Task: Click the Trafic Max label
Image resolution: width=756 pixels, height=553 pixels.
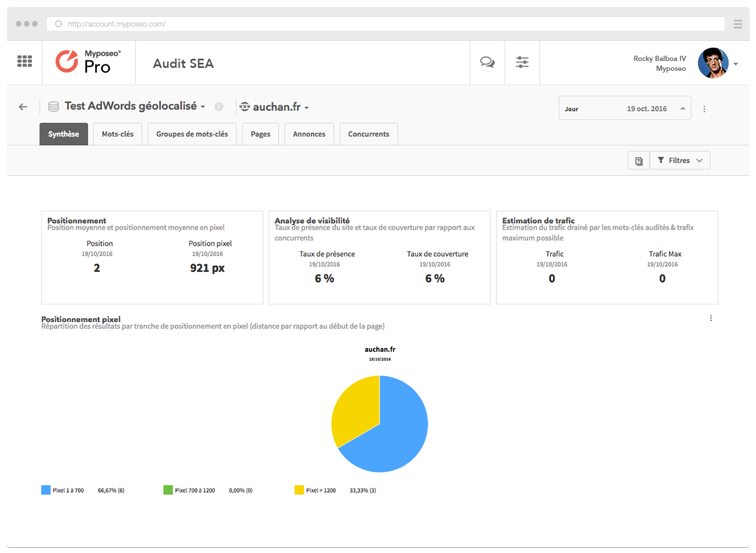Action: [665, 254]
